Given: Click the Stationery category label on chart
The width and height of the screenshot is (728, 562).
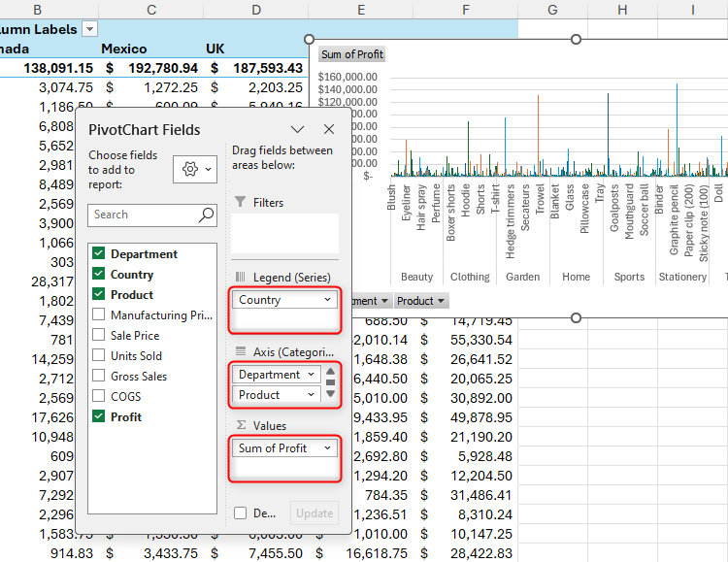Looking at the screenshot, I should pyautogui.click(x=682, y=277).
